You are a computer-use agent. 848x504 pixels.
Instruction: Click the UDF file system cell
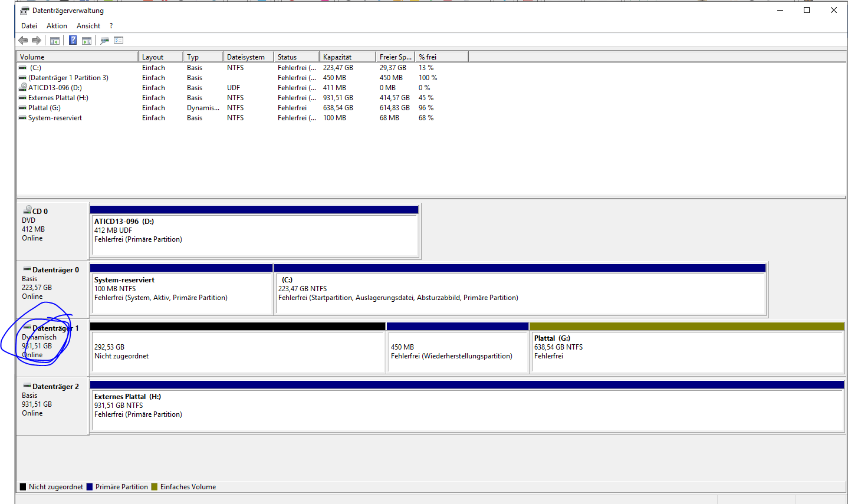pyautogui.click(x=234, y=88)
